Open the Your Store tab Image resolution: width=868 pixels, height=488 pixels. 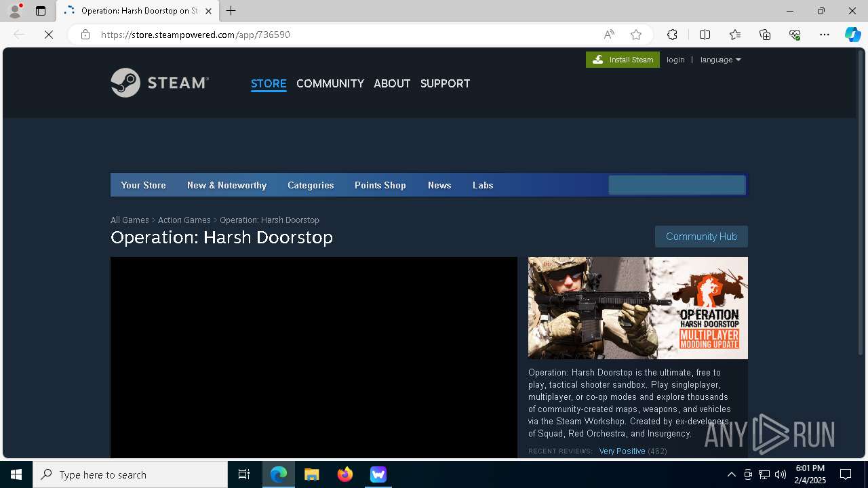[143, 185]
